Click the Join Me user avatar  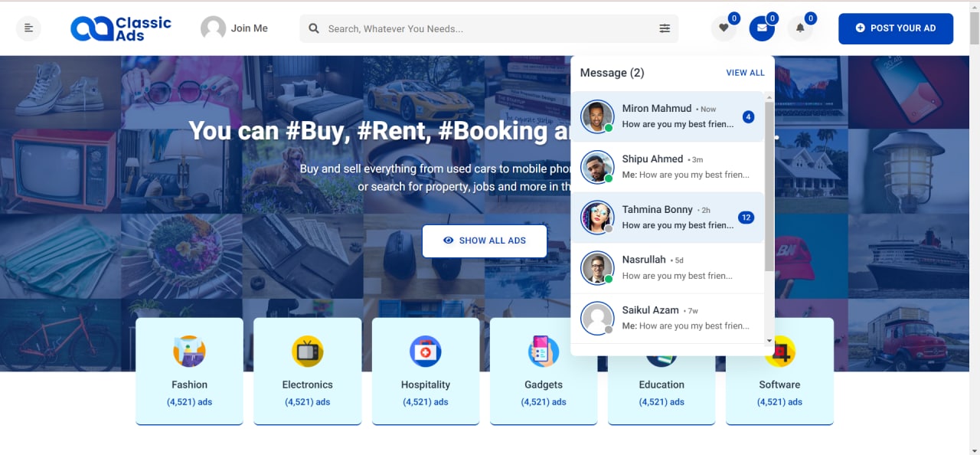click(213, 28)
